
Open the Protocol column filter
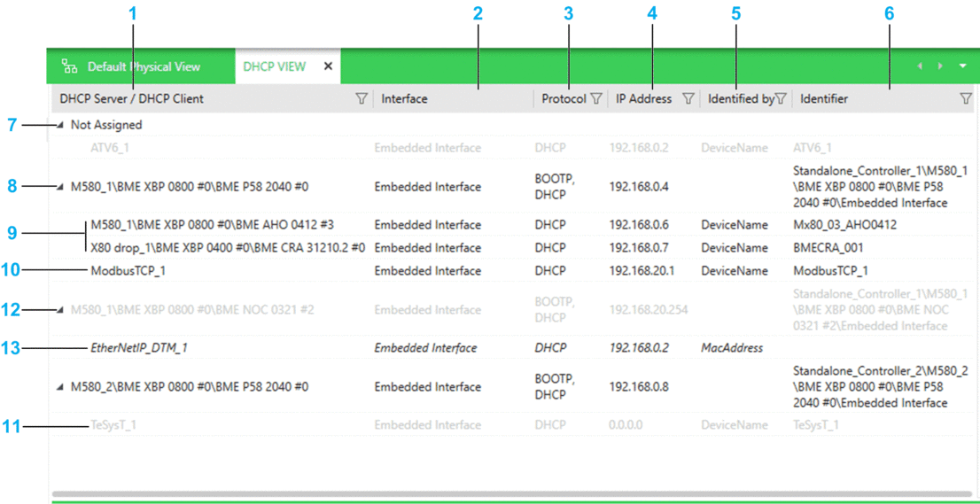(x=595, y=98)
